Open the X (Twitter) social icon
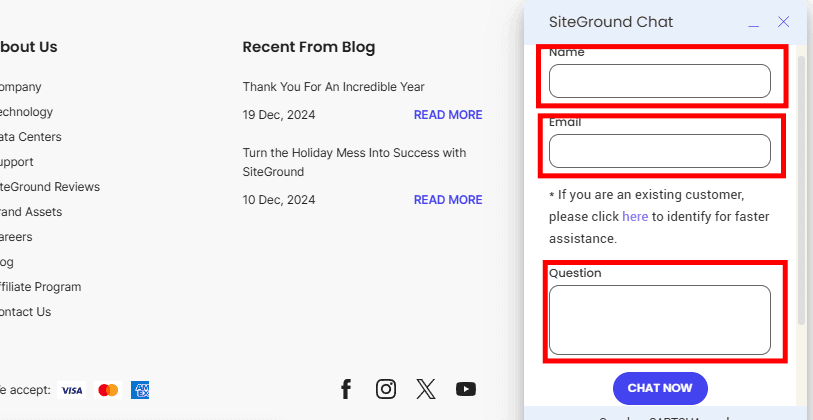Image resolution: width=813 pixels, height=420 pixels. (x=426, y=389)
